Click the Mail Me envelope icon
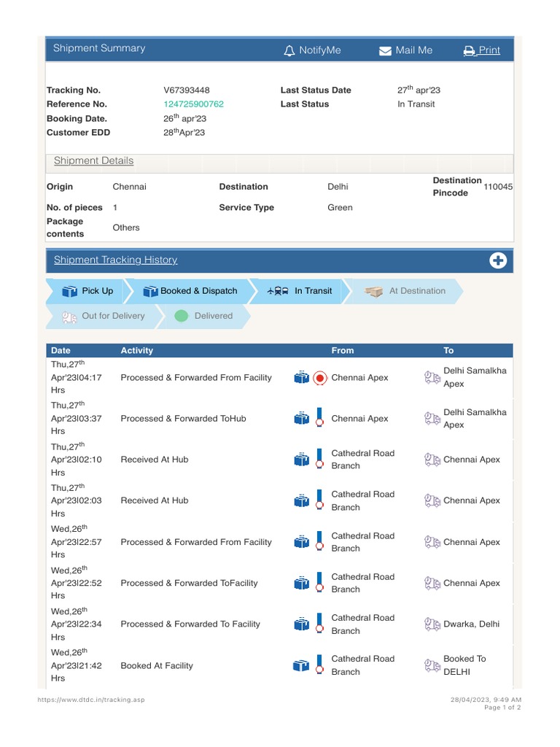Viewport: 560px width, 747px height. pos(385,51)
